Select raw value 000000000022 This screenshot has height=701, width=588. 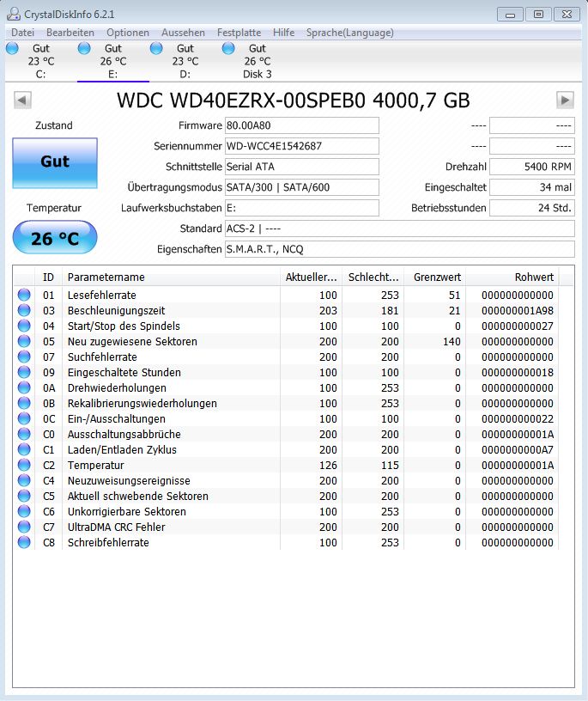[x=518, y=419]
